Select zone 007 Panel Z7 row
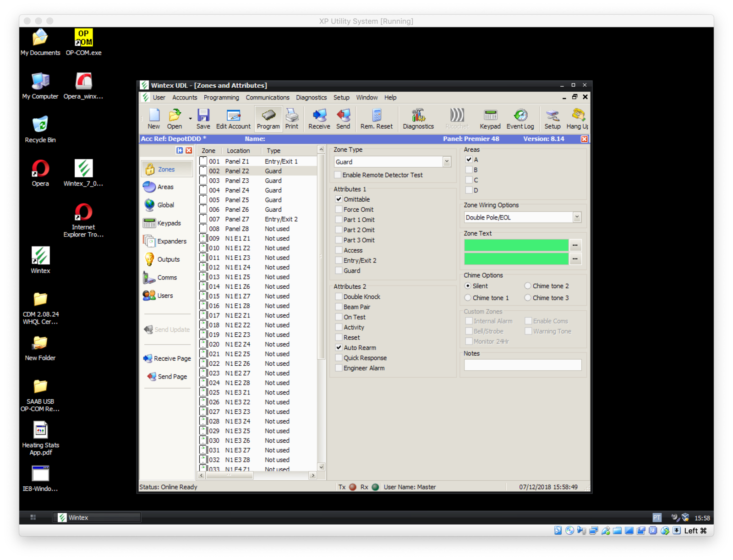 (x=257, y=219)
